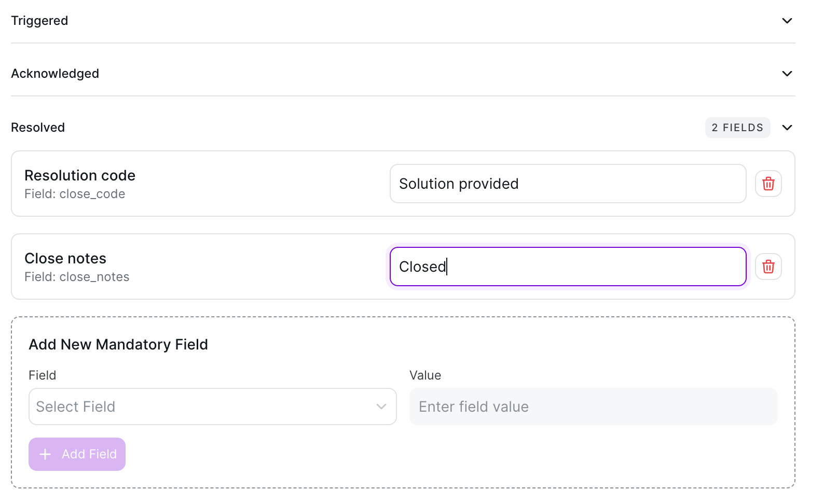824x504 pixels.
Task: Click the Select Field dropdown arrow
Action: click(381, 407)
